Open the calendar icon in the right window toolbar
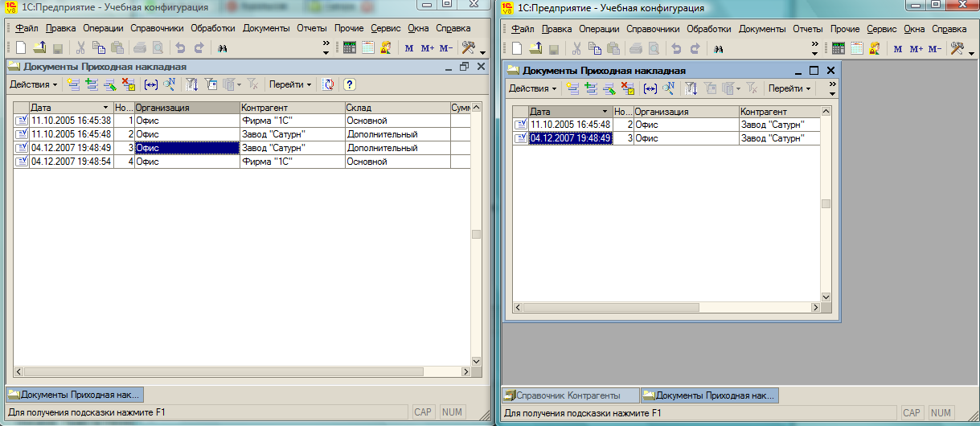 tap(858, 48)
